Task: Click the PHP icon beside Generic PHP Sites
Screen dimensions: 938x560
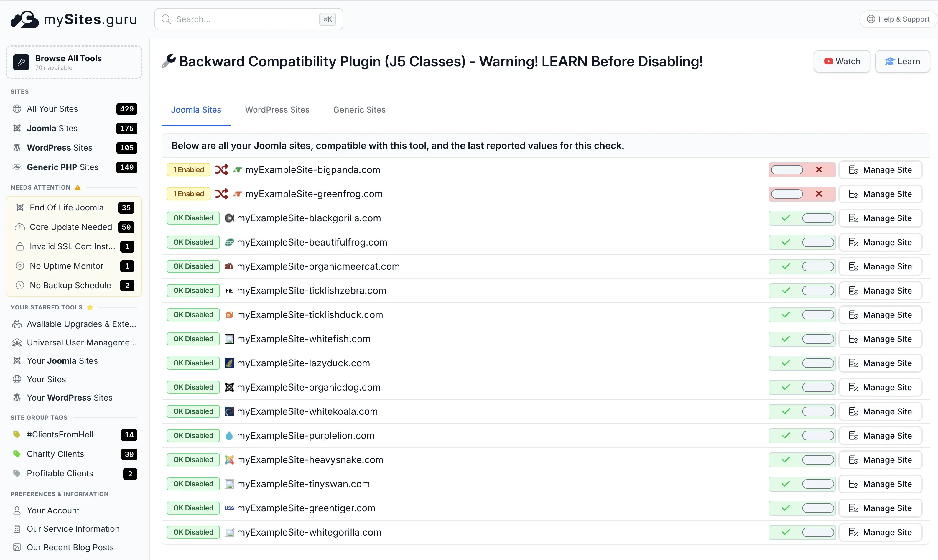Action: (17, 167)
